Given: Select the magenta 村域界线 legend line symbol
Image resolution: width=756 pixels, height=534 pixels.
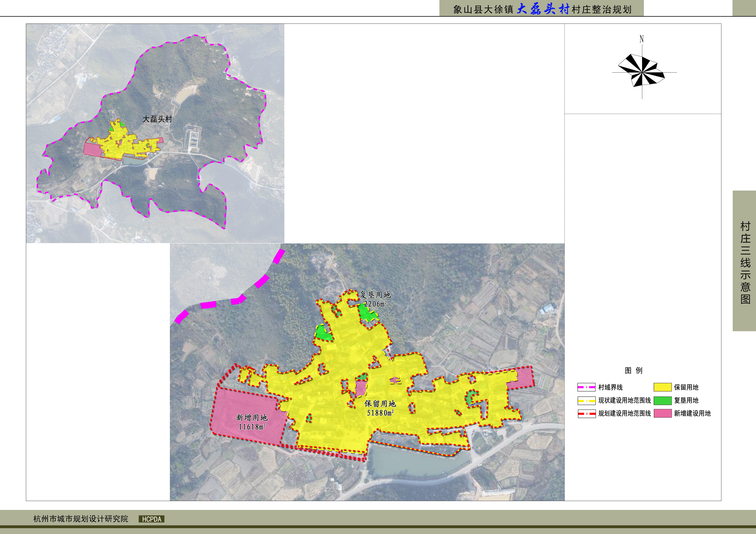Looking at the screenshot, I should (586, 387).
